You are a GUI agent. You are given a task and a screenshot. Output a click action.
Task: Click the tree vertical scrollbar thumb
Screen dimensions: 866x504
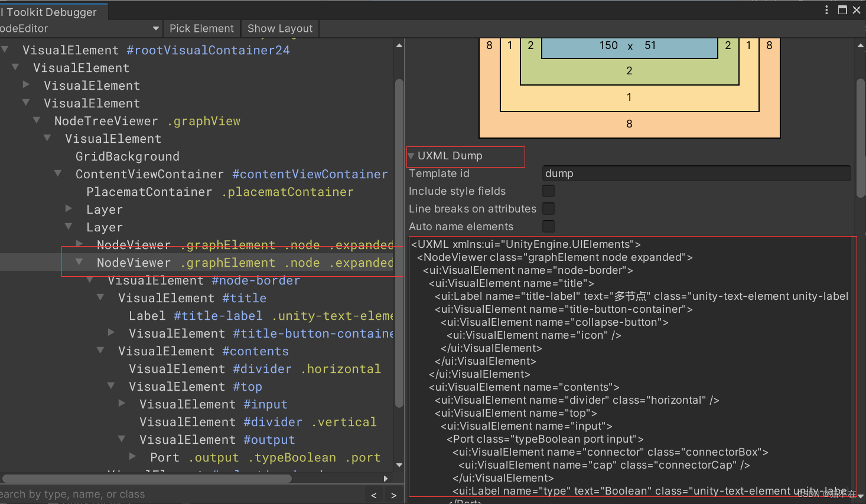point(399,242)
